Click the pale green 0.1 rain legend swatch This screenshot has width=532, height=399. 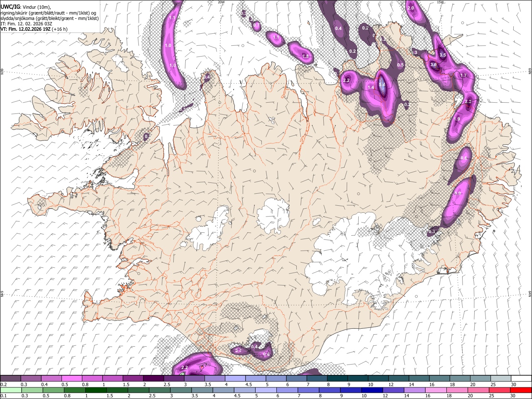click(x=11, y=390)
